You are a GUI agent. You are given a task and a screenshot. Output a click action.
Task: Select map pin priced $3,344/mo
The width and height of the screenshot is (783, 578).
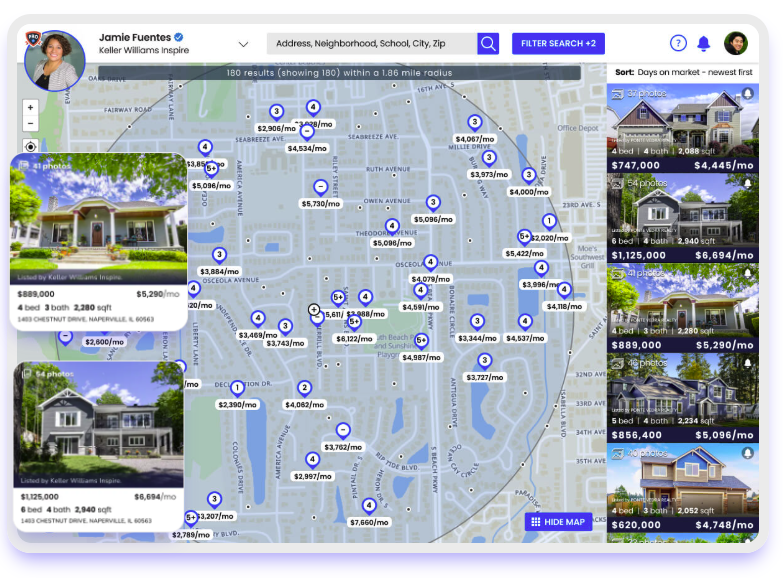[477, 321]
